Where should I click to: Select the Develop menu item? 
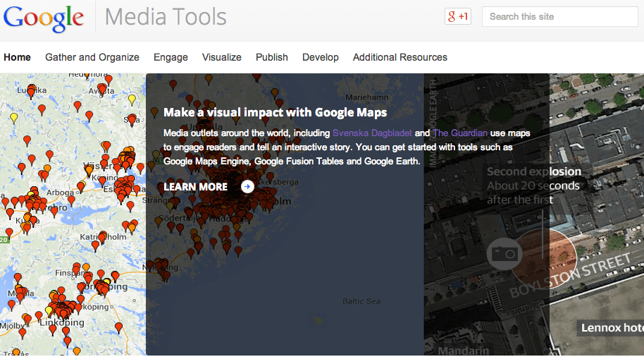tap(321, 57)
